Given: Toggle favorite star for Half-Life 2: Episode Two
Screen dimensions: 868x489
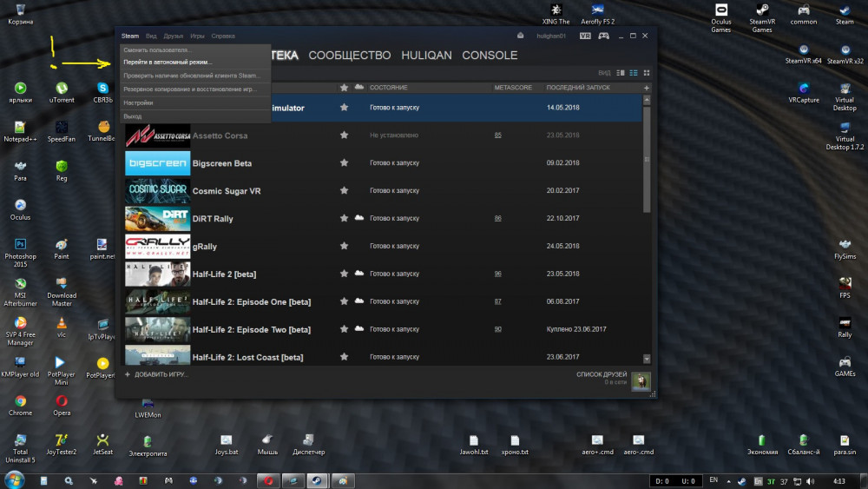Looking at the screenshot, I should click(344, 329).
